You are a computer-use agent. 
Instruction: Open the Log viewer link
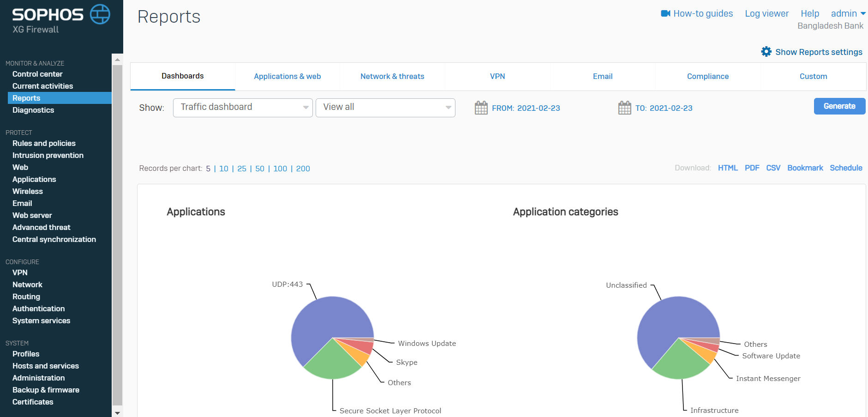click(766, 13)
